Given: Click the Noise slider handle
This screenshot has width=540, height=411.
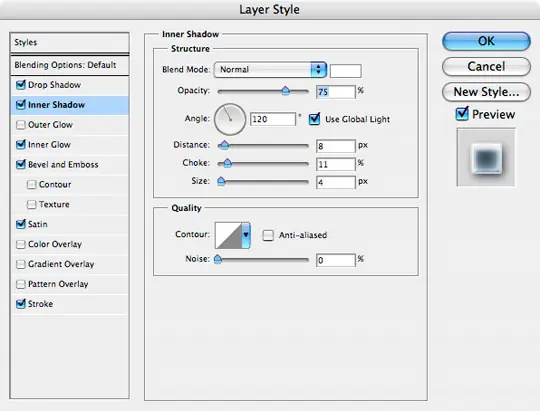Looking at the screenshot, I should tap(218, 259).
